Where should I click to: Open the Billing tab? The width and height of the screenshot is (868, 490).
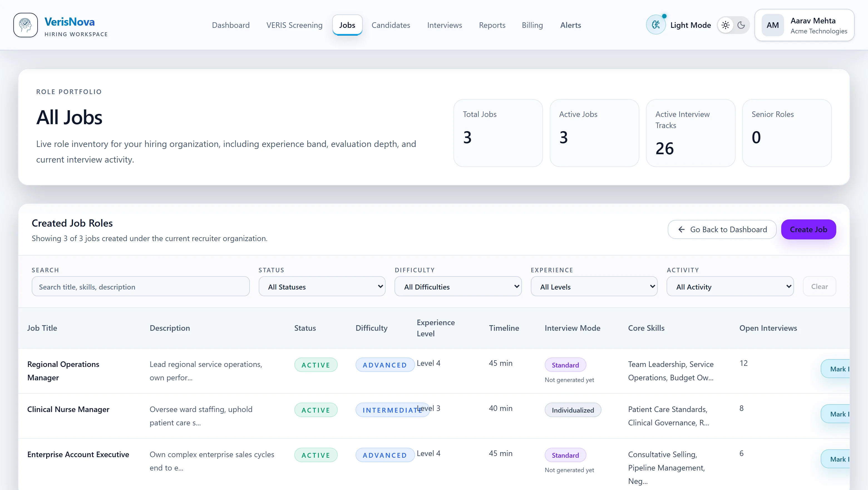[x=532, y=25]
